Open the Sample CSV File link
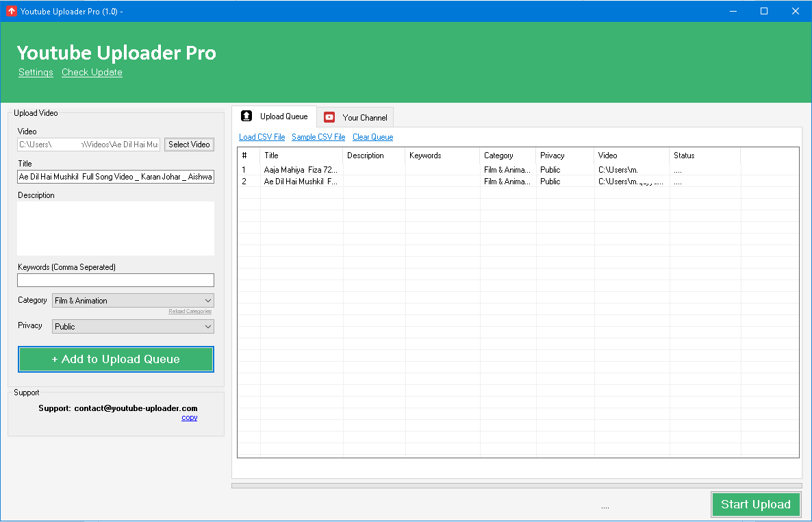 point(318,137)
